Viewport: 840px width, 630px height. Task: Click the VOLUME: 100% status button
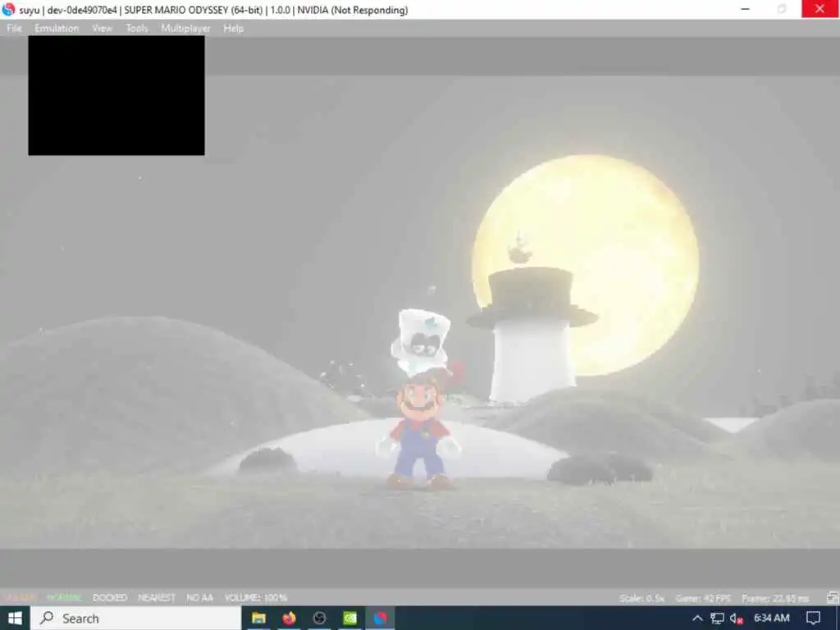(x=256, y=597)
